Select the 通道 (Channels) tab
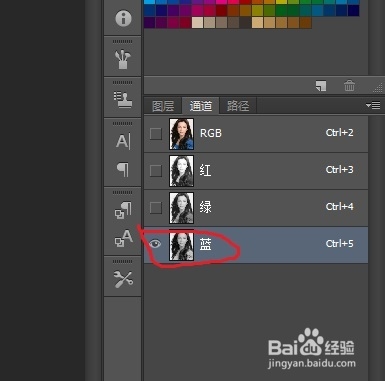This screenshot has width=385, height=381. 201,106
